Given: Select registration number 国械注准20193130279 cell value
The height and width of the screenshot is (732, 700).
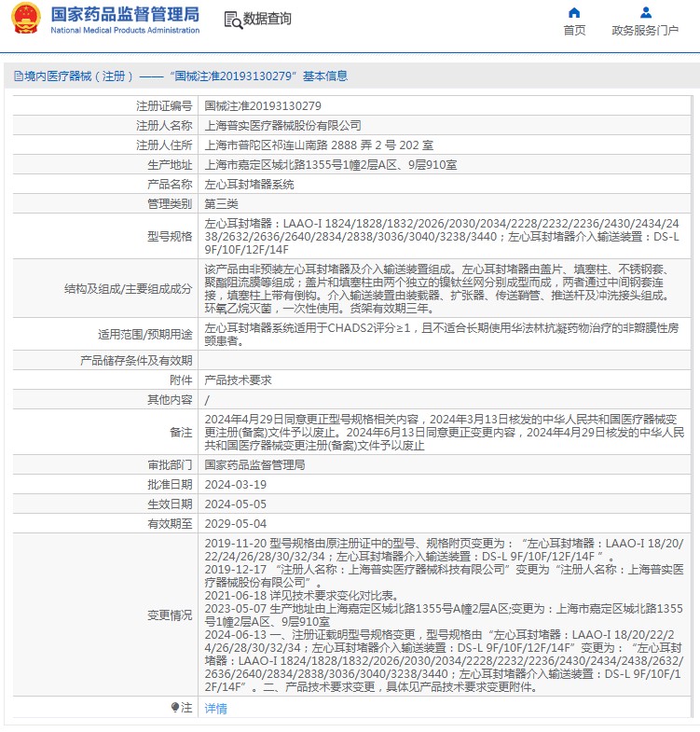Looking at the screenshot, I should 263,106.
